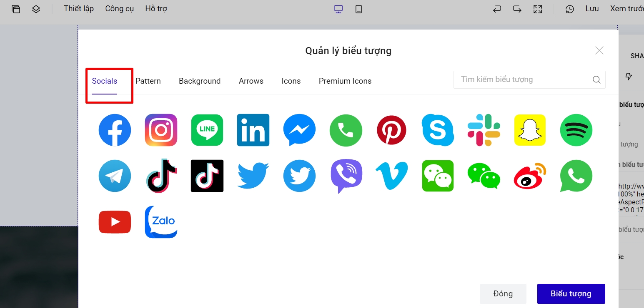
Task: Click the Biểu tượng confirm button
Action: point(571,293)
